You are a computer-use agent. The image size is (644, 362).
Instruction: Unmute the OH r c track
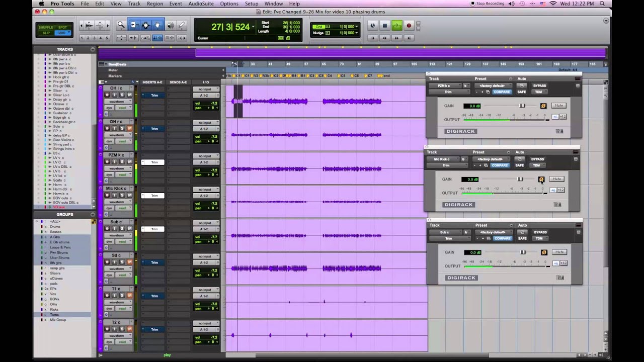point(130,128)
